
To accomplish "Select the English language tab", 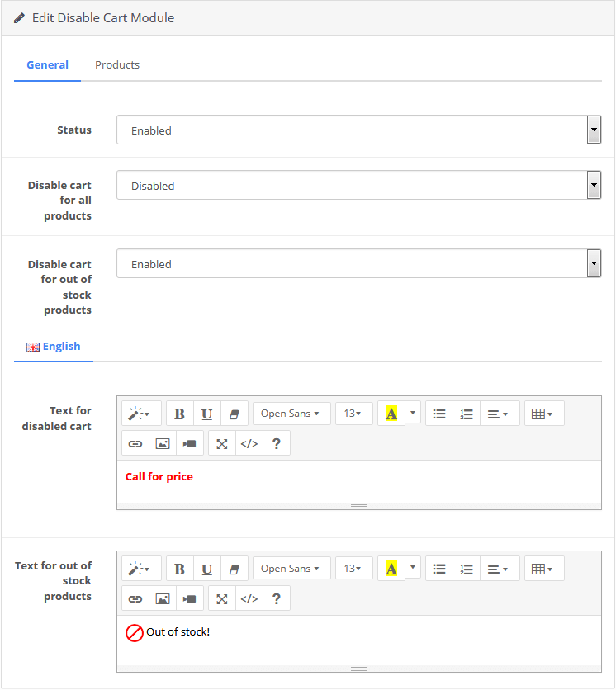I will coord(54,347).
